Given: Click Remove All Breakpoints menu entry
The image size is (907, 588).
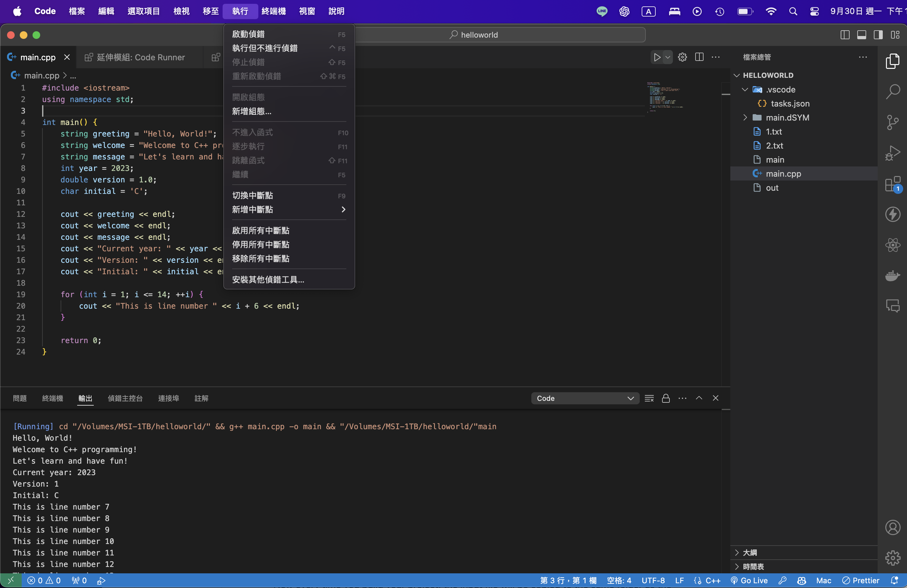Looking at the screenshot, I should coord(289,259).
